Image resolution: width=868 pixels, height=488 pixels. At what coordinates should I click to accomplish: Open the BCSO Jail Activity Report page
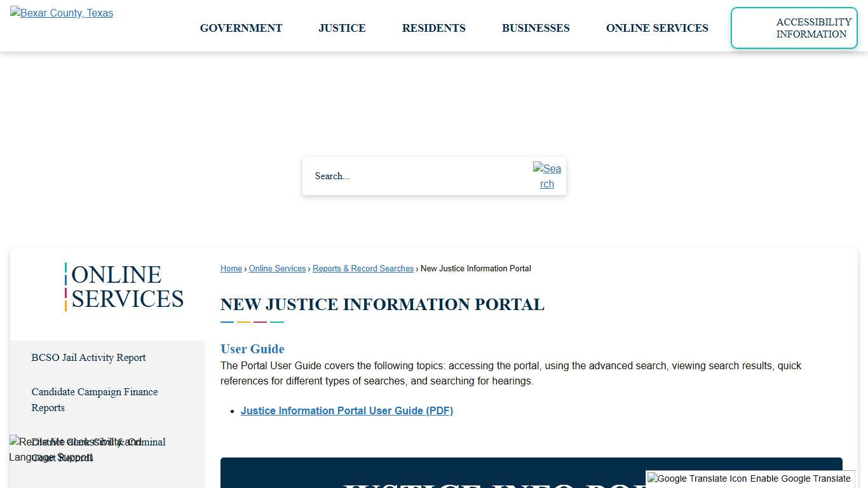tap(88, 358)
